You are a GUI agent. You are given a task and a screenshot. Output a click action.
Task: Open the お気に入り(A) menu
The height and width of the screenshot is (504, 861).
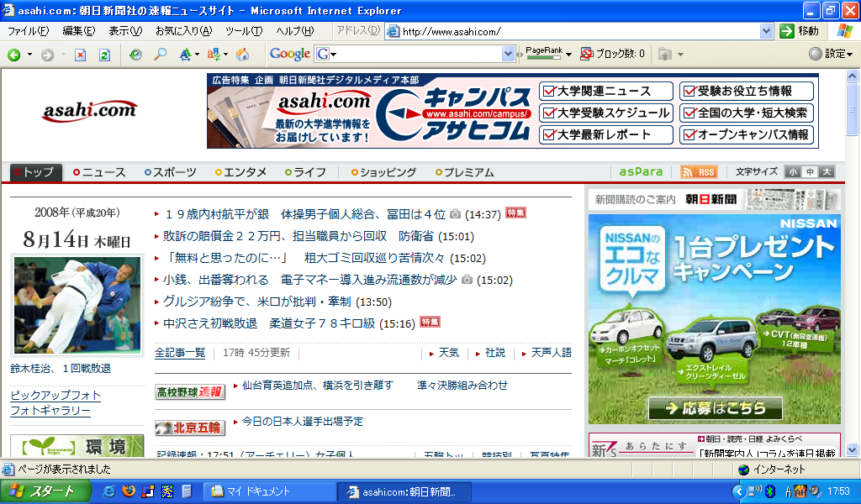[183, 31]
